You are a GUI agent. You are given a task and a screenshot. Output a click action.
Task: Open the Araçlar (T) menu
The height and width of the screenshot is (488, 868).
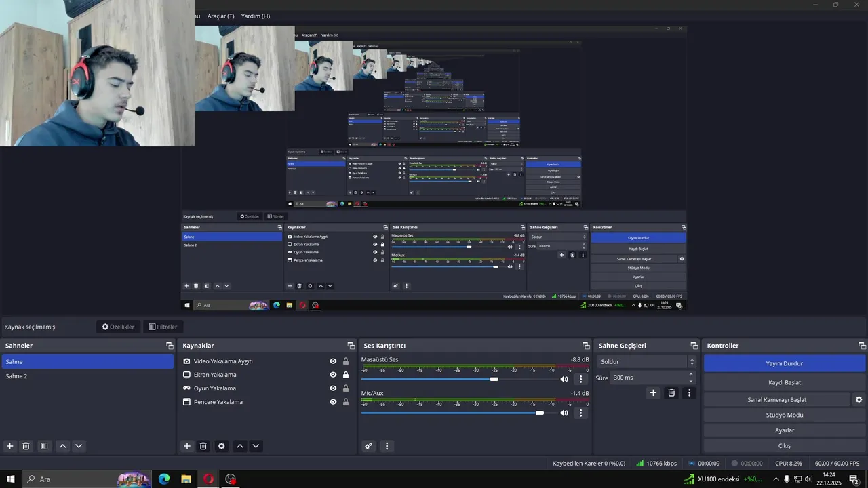click(x=220, y=16)
